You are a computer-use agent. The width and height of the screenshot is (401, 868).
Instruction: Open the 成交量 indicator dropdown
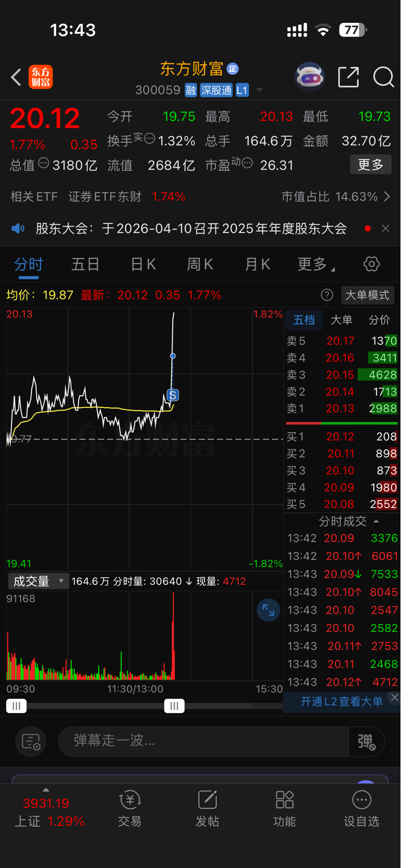point(38,581)
